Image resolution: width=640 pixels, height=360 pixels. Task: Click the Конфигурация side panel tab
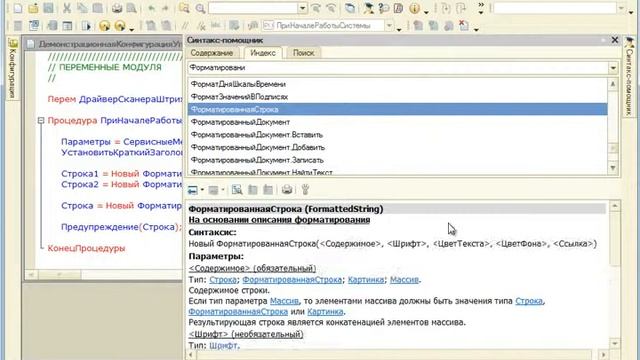tap(13, 69)
